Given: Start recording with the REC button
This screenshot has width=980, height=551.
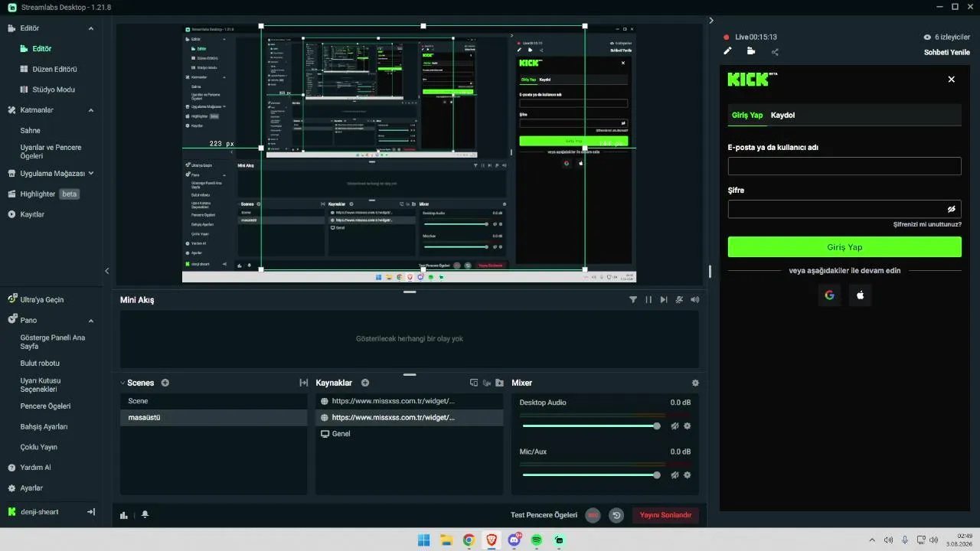Looking at the screenshot, I should pos(593,516).
